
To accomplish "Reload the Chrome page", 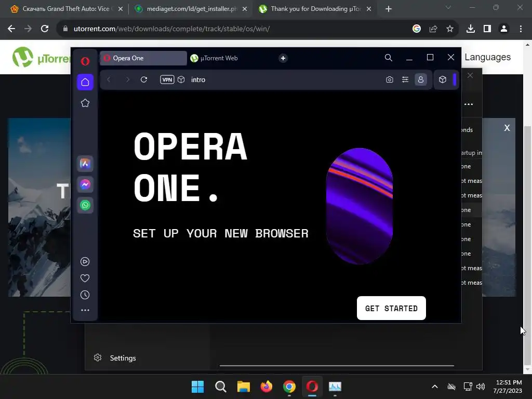I will click(x=45, y=29).
